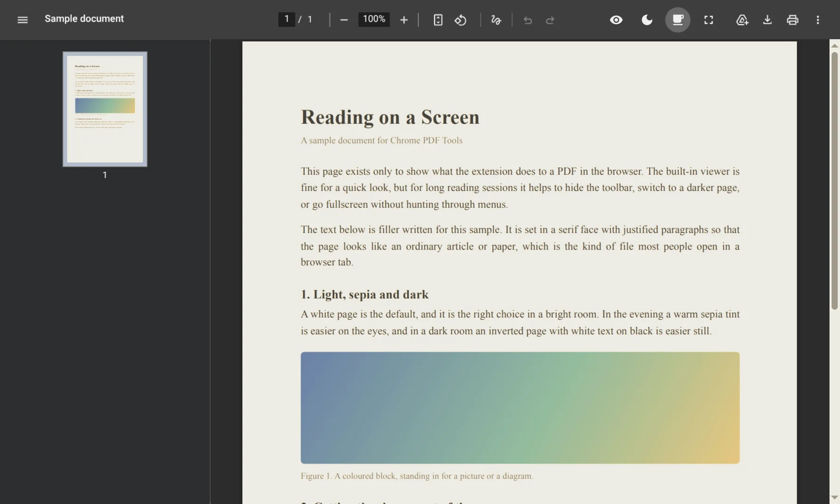Click the undo arrow icon

(527, 20)
